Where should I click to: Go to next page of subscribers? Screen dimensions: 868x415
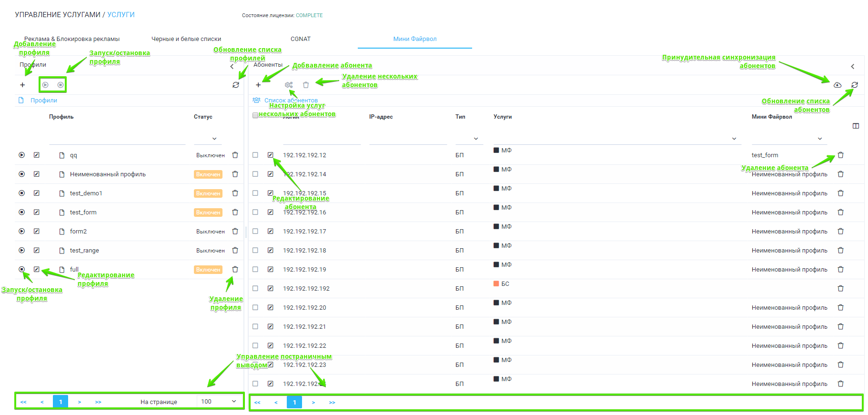(313, 403)
